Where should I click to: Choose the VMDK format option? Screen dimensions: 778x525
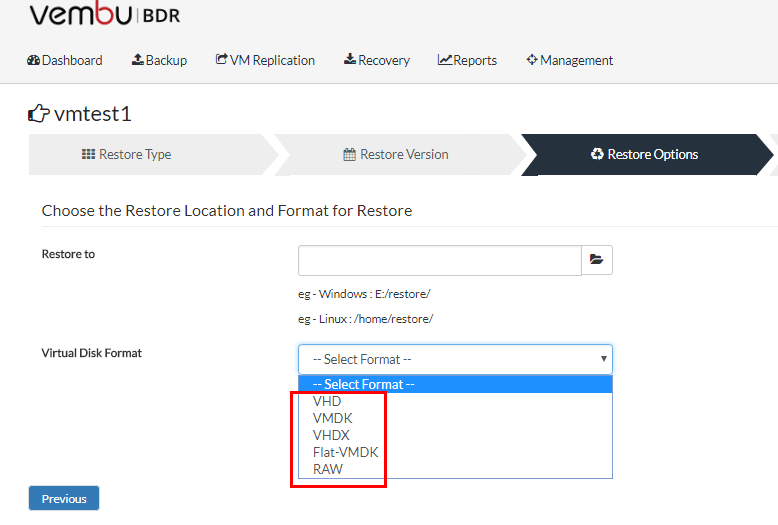(332, 418)
